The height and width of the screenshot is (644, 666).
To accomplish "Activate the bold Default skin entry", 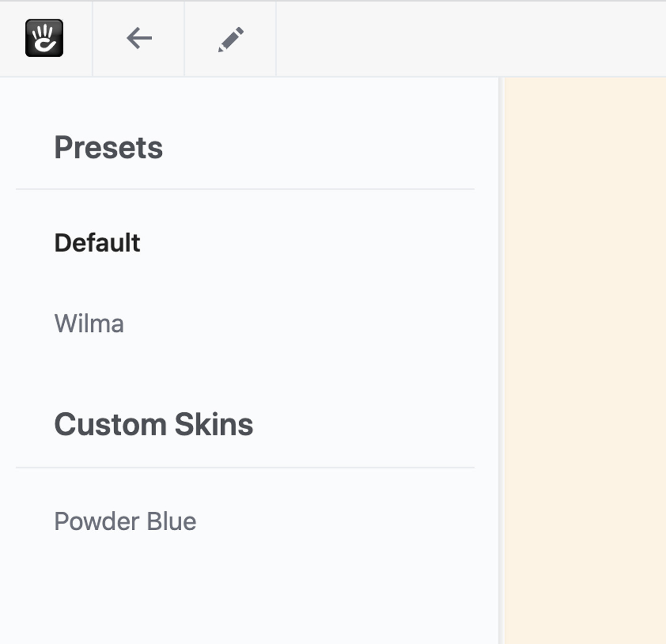I will pyautogui.click(x=97, y=243).
